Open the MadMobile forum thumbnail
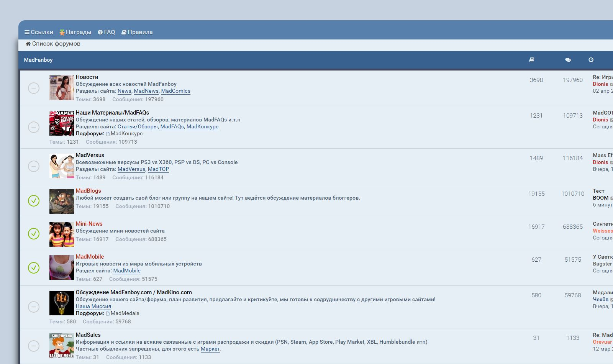Viewport: 613px width, 364px height. 61,267
